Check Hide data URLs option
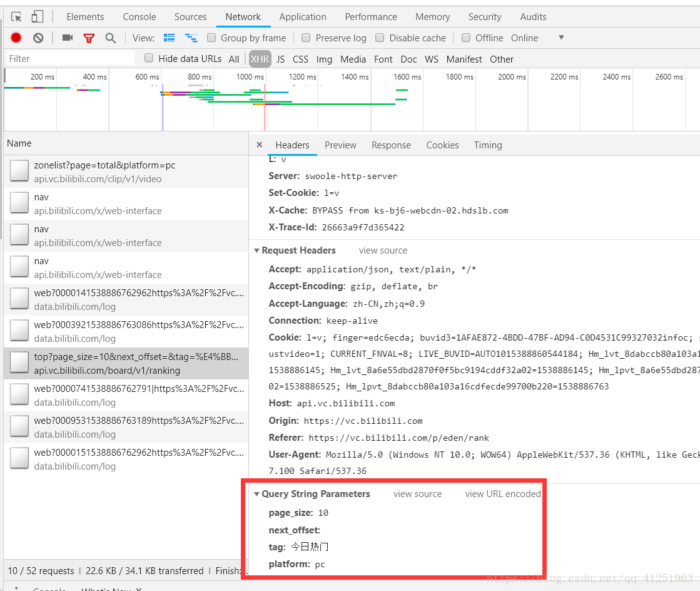This screenshot has height=591, width=700. tap(149, 58)
